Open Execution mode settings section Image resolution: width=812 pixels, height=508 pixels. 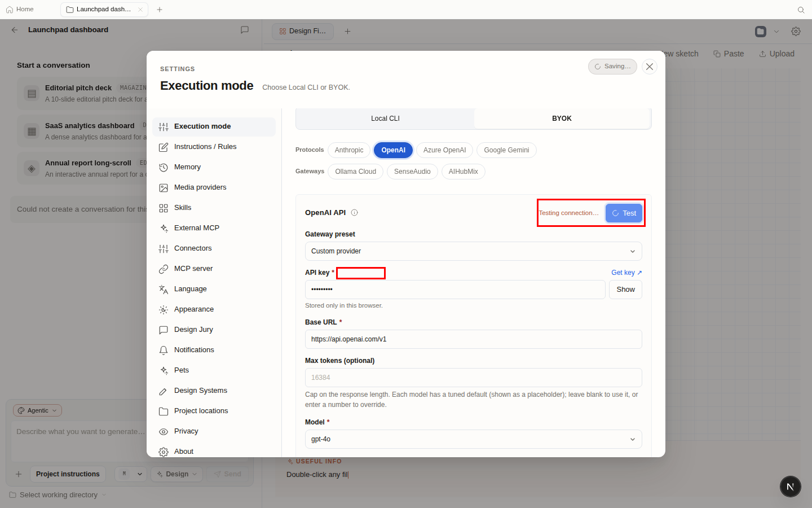(x=214, y=126)
